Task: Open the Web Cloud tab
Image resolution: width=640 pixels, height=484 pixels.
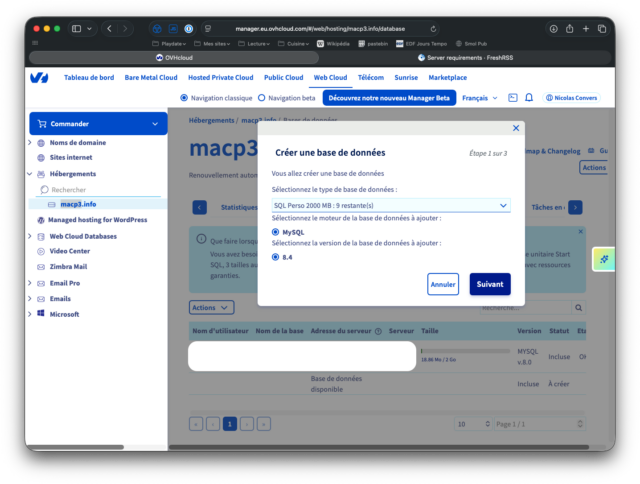Action: point(330,78)
